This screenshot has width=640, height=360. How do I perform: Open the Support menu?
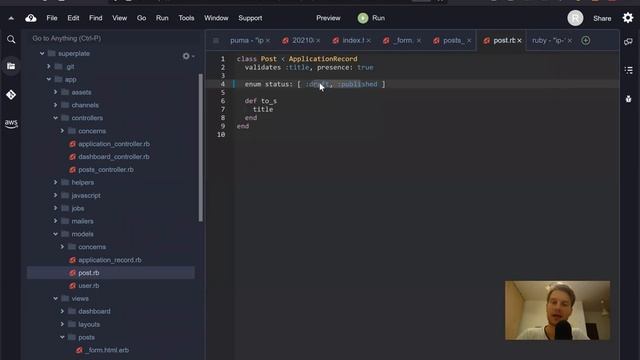[250, 18]
